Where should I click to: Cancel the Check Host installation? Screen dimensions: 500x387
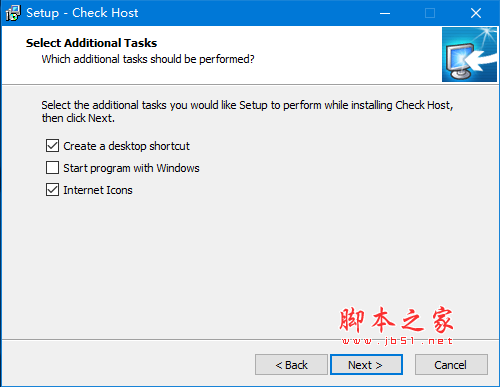click(x=451, y=365)
